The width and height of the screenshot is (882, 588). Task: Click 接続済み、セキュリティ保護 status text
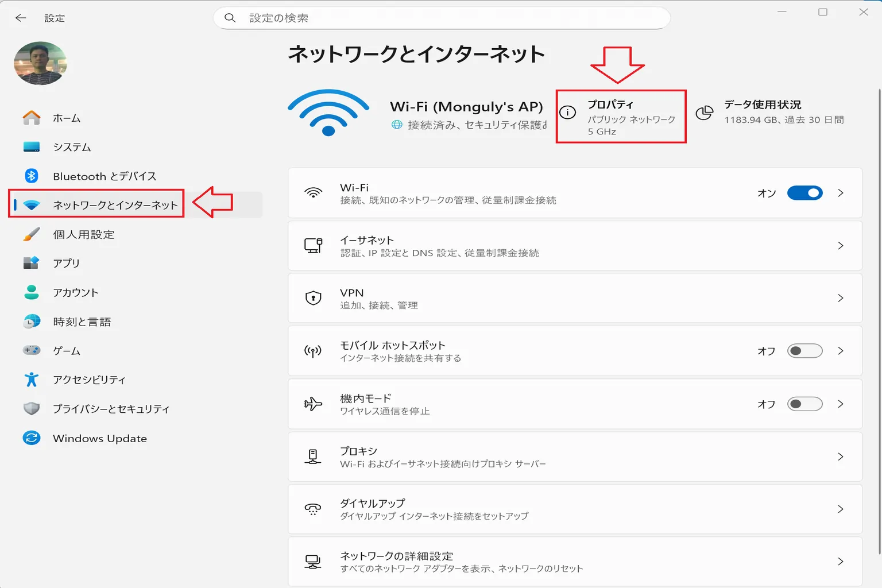[x=477, y=125]
